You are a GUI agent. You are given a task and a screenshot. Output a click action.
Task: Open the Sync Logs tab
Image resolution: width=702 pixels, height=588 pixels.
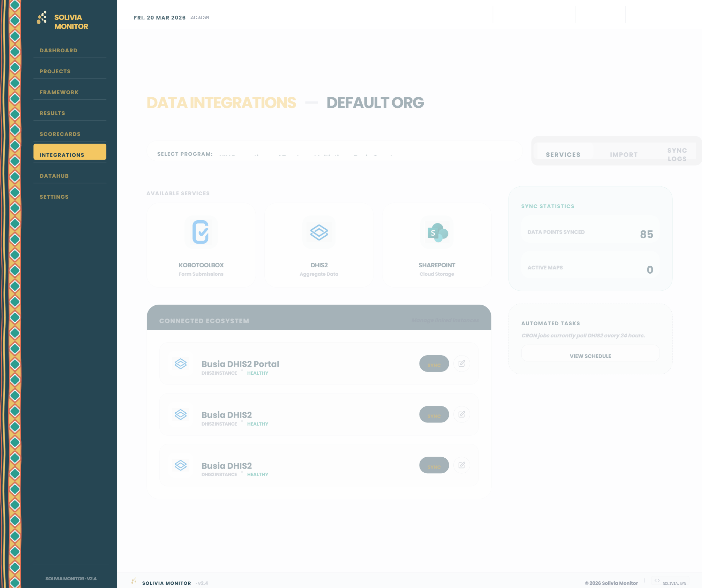(x=677, y=154)
